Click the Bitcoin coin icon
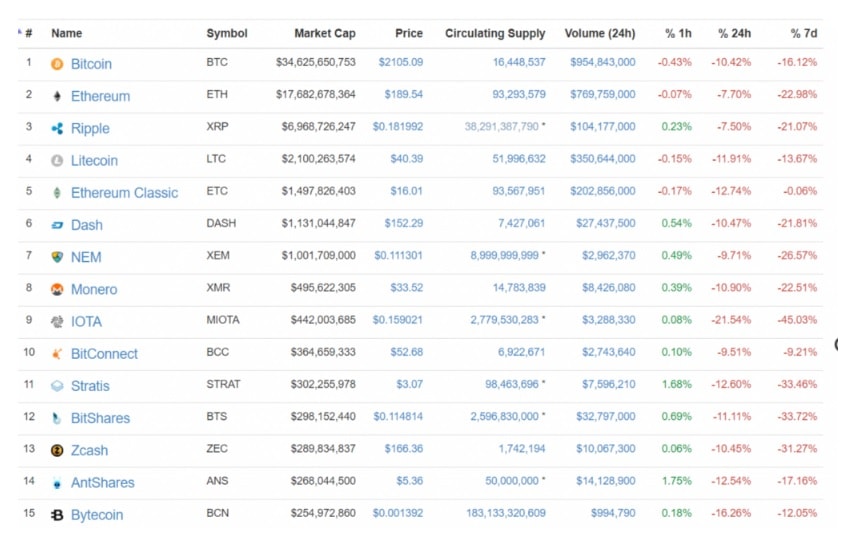 (x=57, y=64)
